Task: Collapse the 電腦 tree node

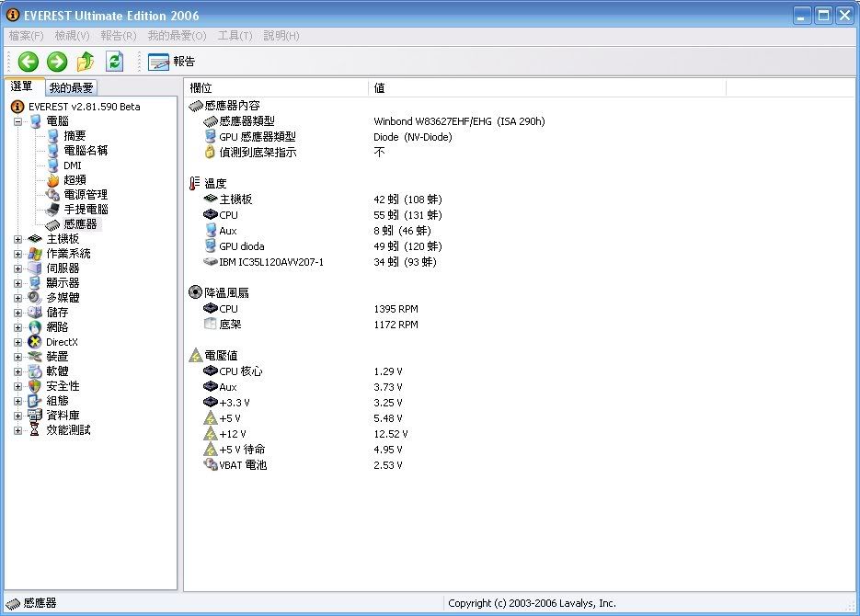Action: (17, 121)
